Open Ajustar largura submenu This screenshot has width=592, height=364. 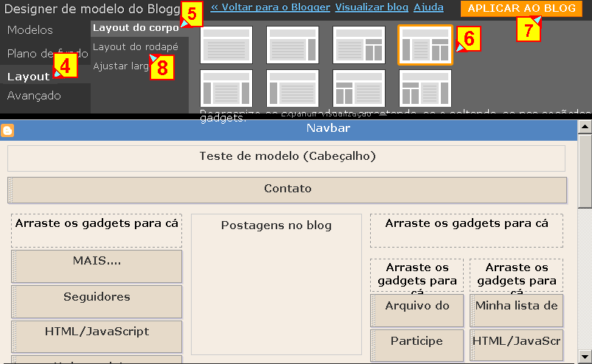click(122, 66)
